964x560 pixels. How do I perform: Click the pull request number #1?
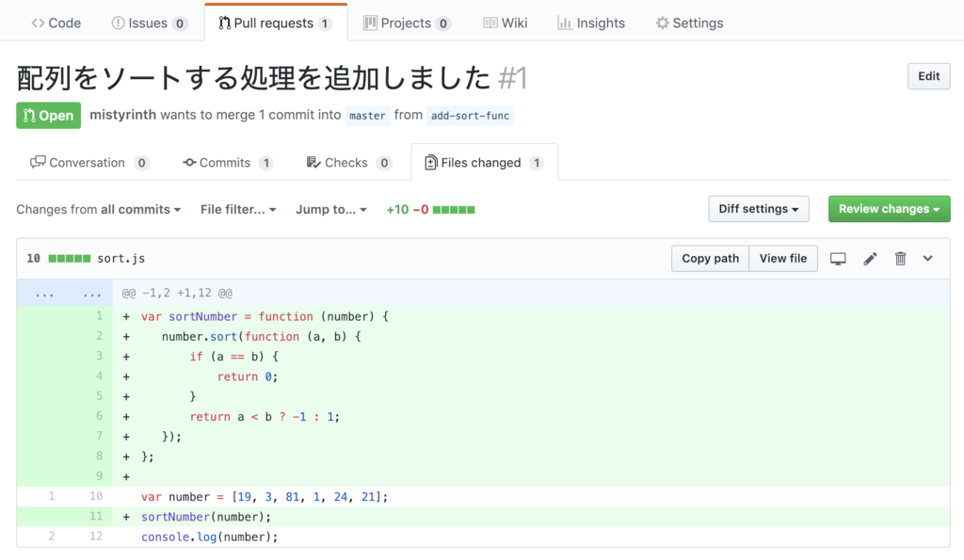pos(513,78)
